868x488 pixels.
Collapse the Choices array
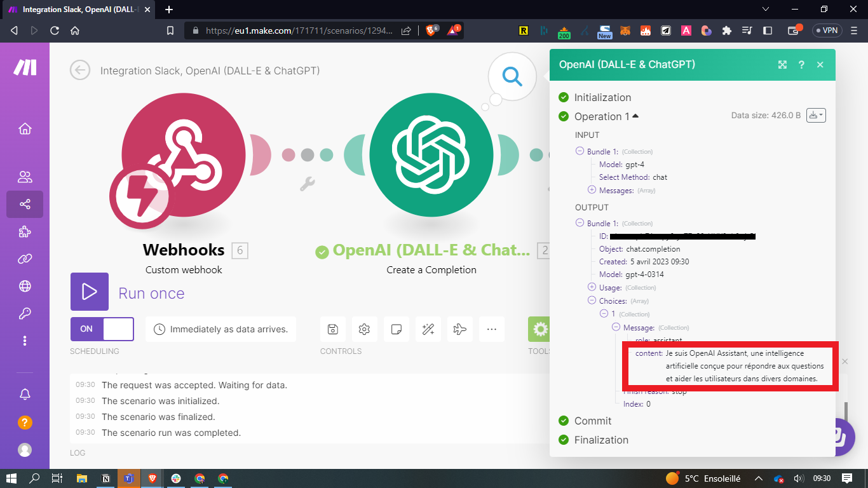tap(592, 301)
